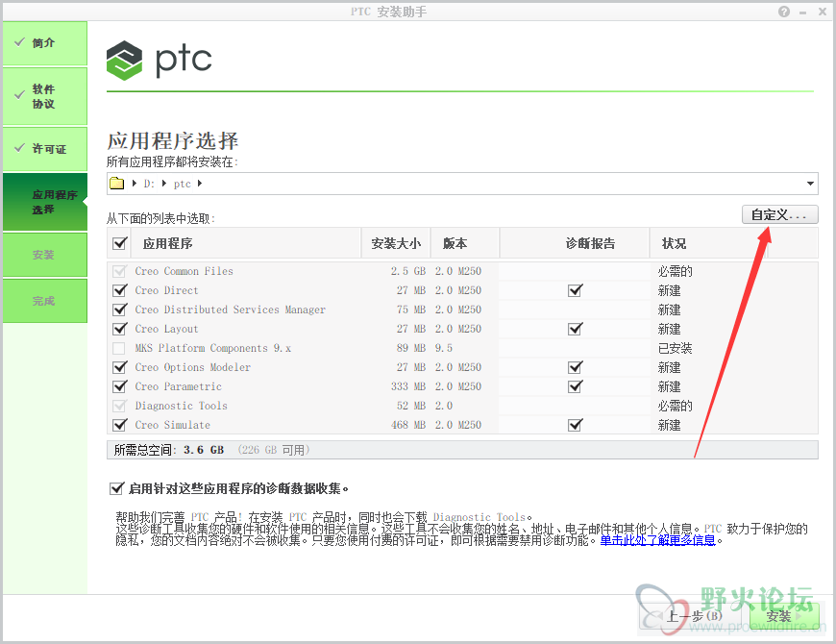This screenshot has height=644, width=836.
Task: Open the 单击此处了解更多信息 link
Action: pyautogui.click(x=657, y=540)
